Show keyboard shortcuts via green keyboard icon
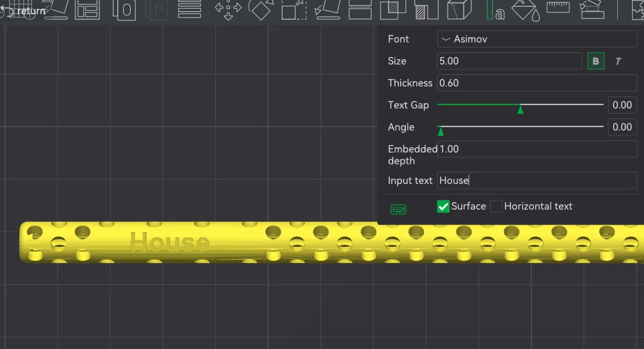The width and height of the screenshot is (644, 349). (398, 209)
